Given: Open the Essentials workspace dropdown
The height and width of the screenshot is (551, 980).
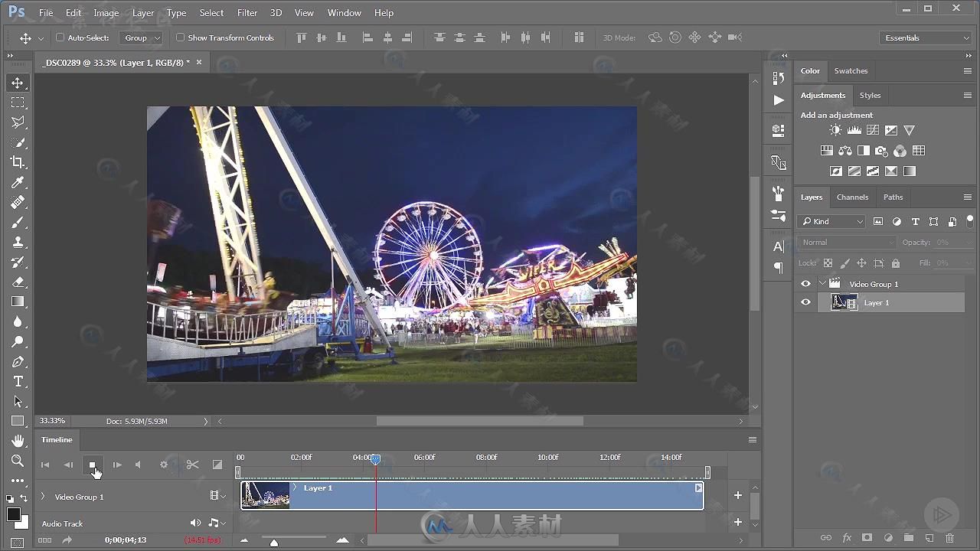Looking at the screenshot, I should click(x=926, y=37).
